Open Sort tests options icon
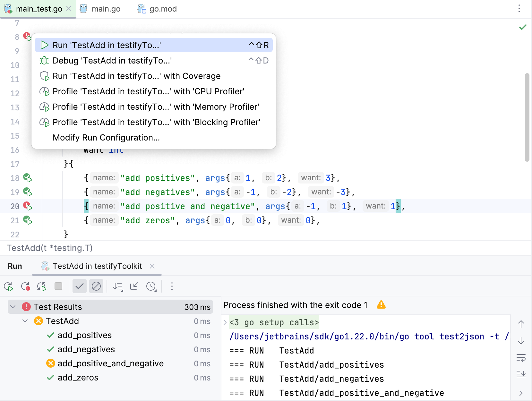Viewport: 532px width, 401px height. click(x=118, y=286)
